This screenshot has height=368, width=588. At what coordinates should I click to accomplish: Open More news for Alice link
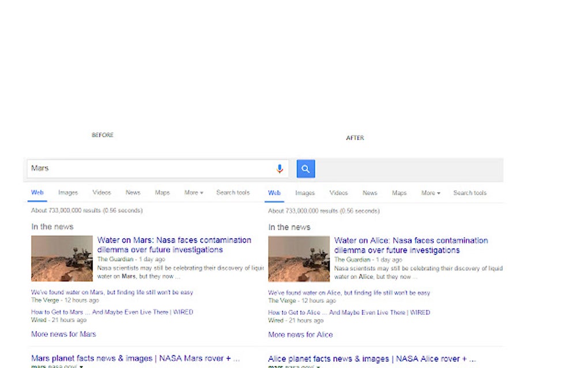(300, 335)
